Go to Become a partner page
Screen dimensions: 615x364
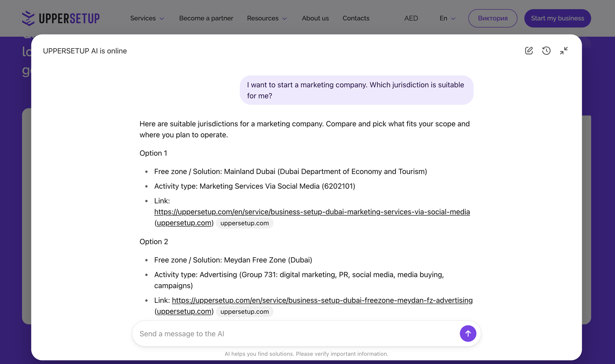[x=206, y=18]
